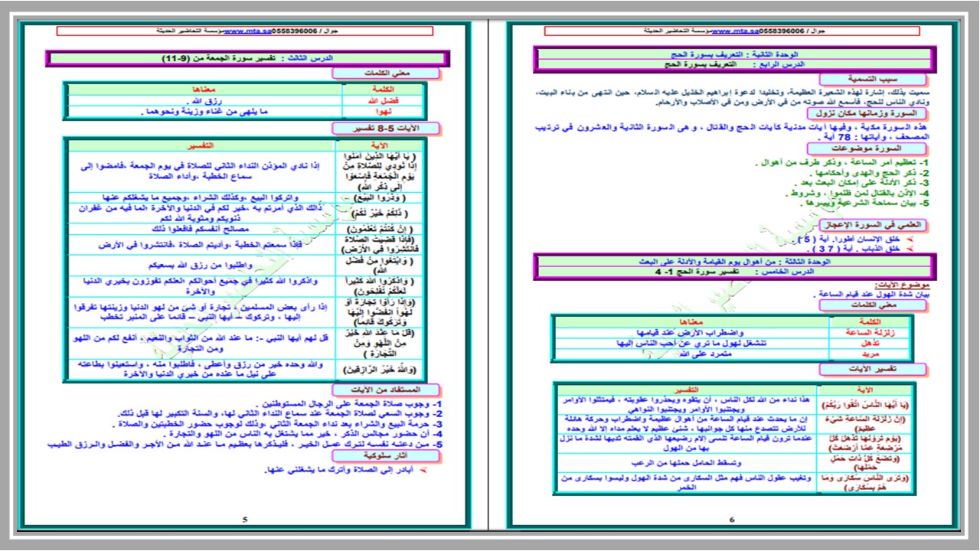Click page number 6 at the bottom

pyautogui.click(x=731, y=520)
